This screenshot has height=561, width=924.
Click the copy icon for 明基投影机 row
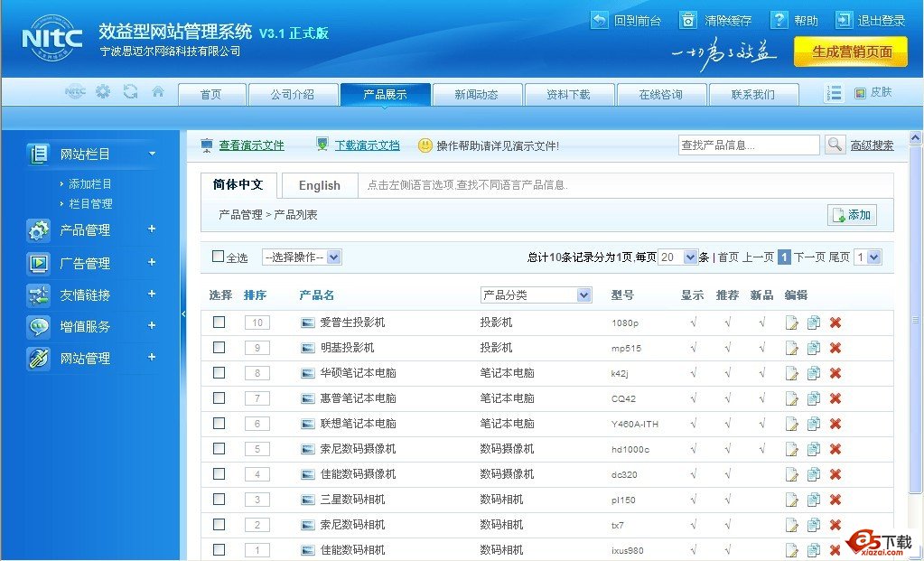[x=814, y=348]
